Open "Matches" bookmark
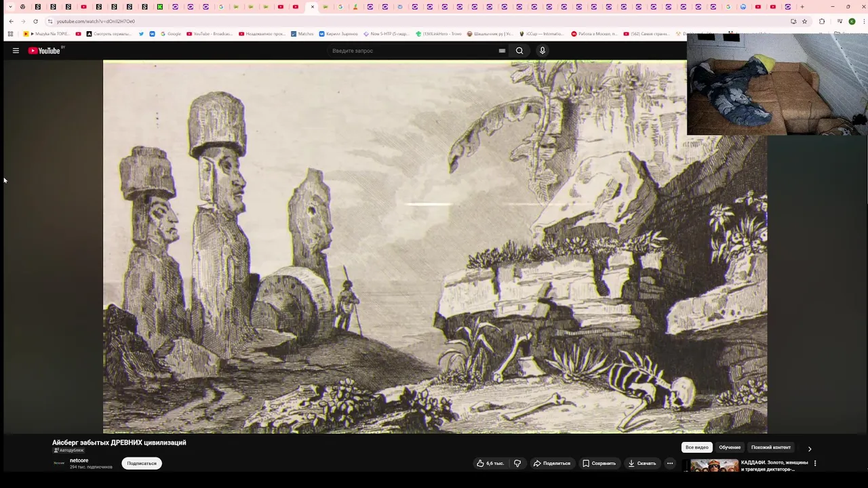Image resolution: width=868 pixels, height=488 pixels. tap(302, 34)
